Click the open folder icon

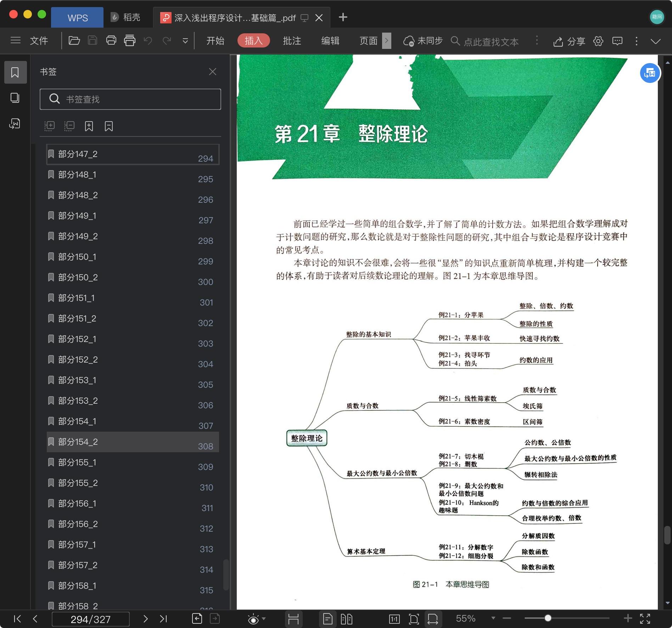point(74,40)
